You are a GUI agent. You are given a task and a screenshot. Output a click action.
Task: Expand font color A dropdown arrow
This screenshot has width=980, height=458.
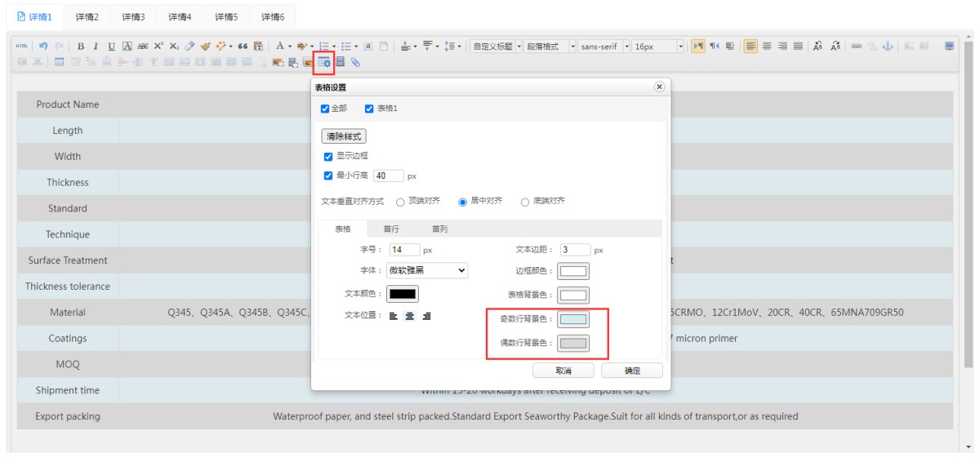pyautogui.click(x=290, y=47)
